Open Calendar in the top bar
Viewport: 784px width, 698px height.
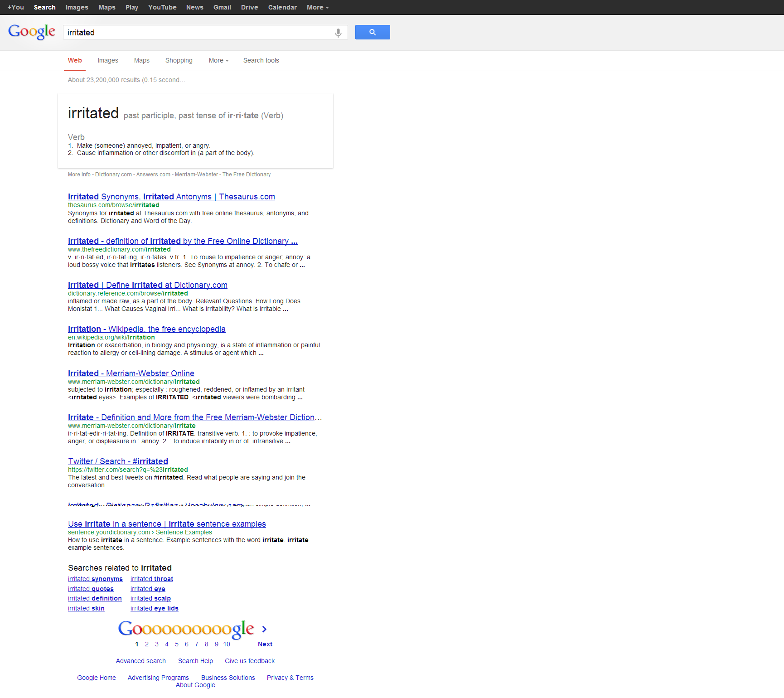tap(282, 7)
